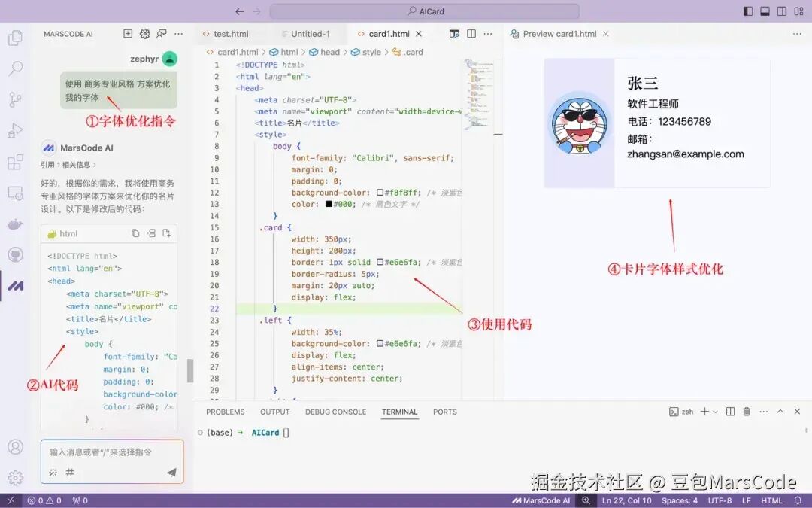The height and width of the screenshot is (508, 812).
Task: Open the customize layout control
Action: tap(798, 11)
